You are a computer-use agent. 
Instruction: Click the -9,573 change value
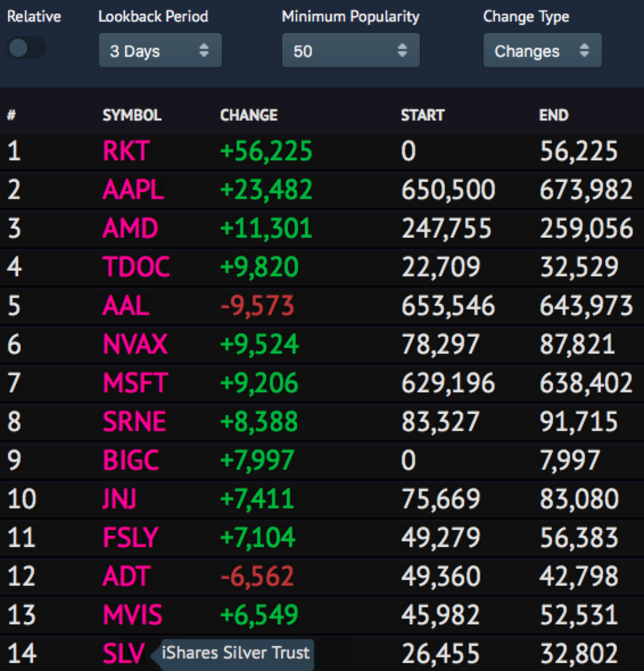(257, 305)
